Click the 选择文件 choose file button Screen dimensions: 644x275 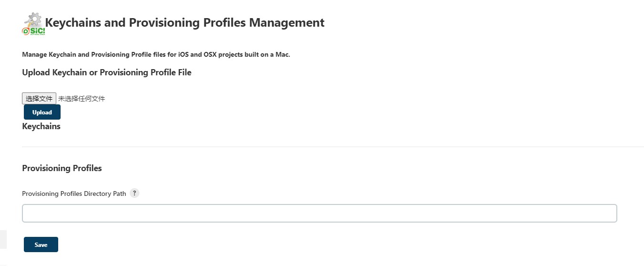coord(39,99)
